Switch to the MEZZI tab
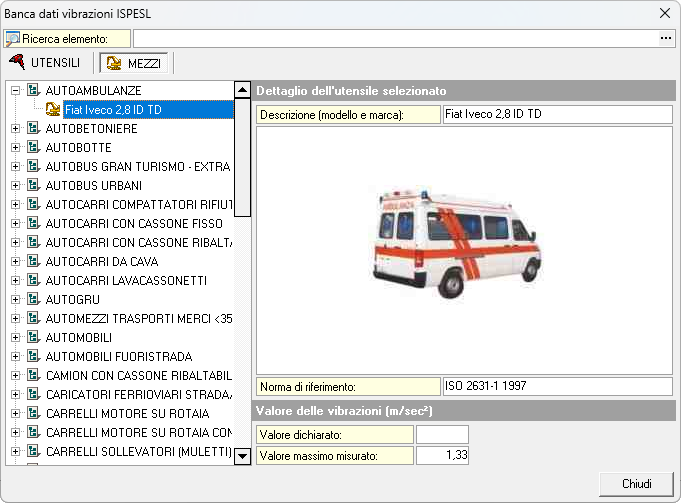This screenshot has height=503, width=681. tap(133, 63)
